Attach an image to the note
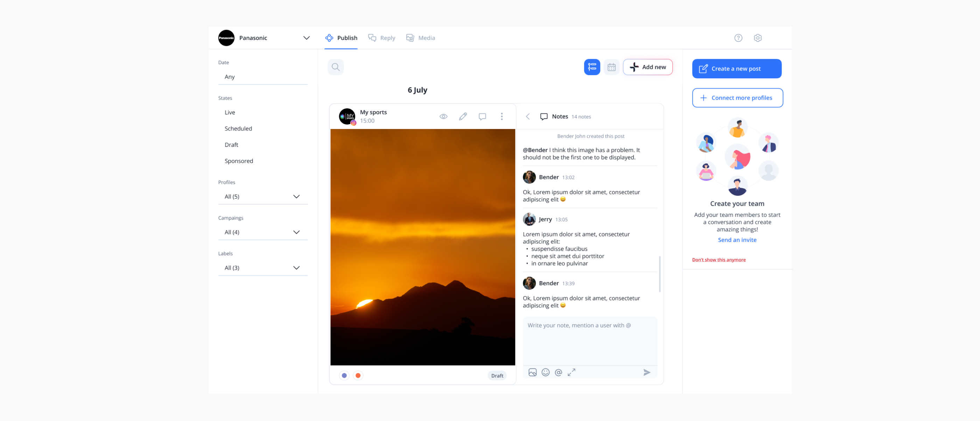 (x=533, y=372)
